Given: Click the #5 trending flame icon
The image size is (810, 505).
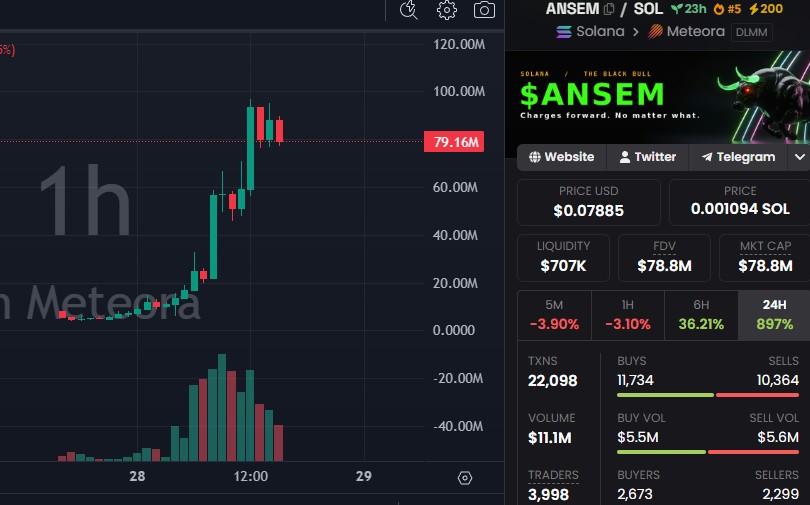Looking at the screenshot, I should coord(719,9).
